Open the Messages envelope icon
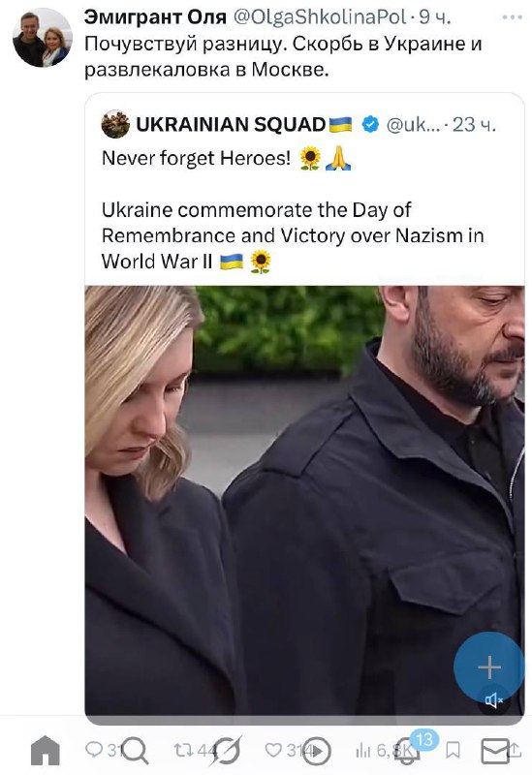 (495, 751)
